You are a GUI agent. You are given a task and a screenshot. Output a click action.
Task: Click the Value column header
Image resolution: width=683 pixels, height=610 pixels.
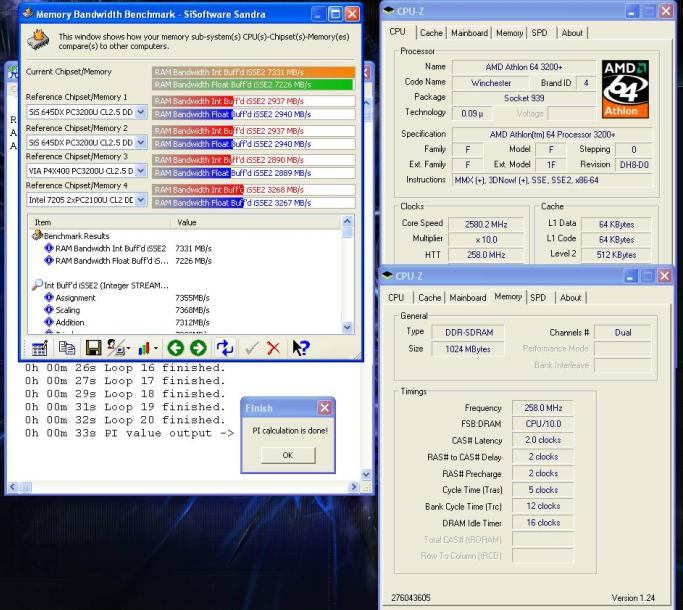(256, 222)
